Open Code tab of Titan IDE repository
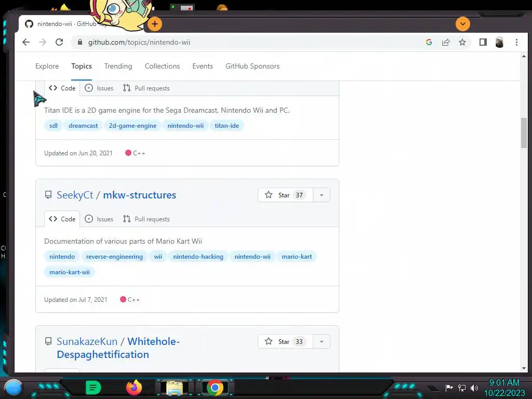This screenshot has height=399, width=532. point(62,88)
